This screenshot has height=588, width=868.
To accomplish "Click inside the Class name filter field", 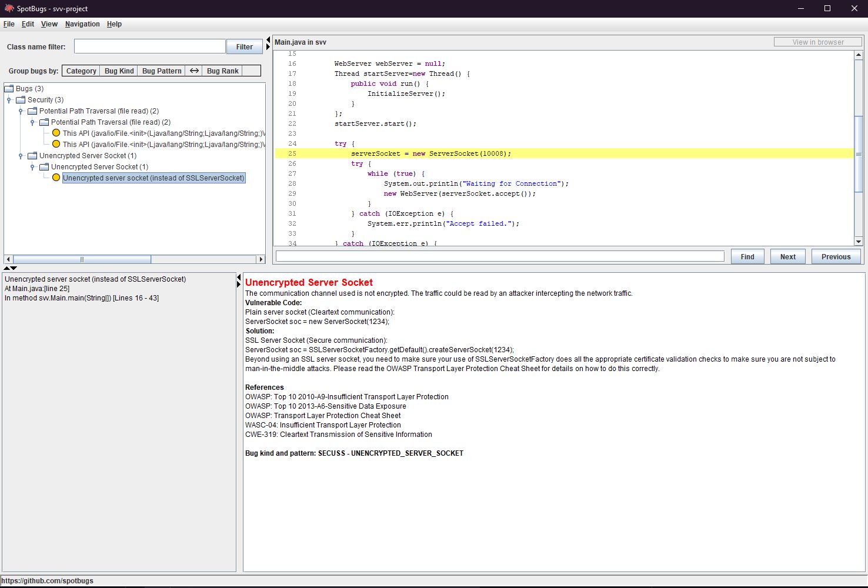I will coord(149,46).
